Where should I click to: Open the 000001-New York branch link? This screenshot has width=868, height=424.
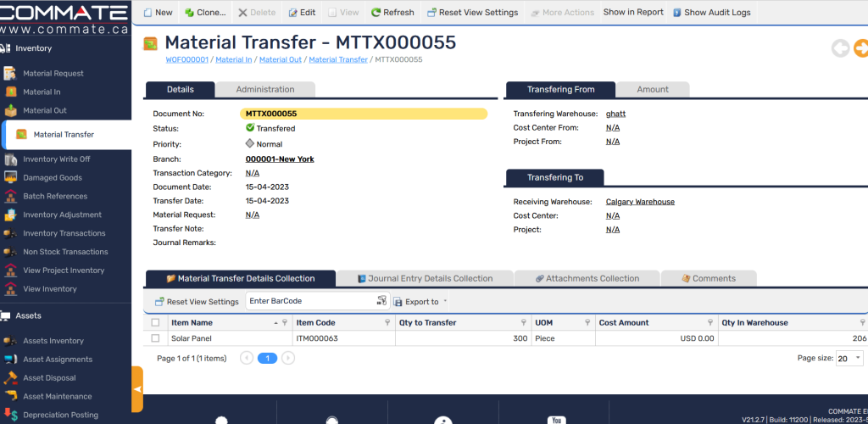280,159
